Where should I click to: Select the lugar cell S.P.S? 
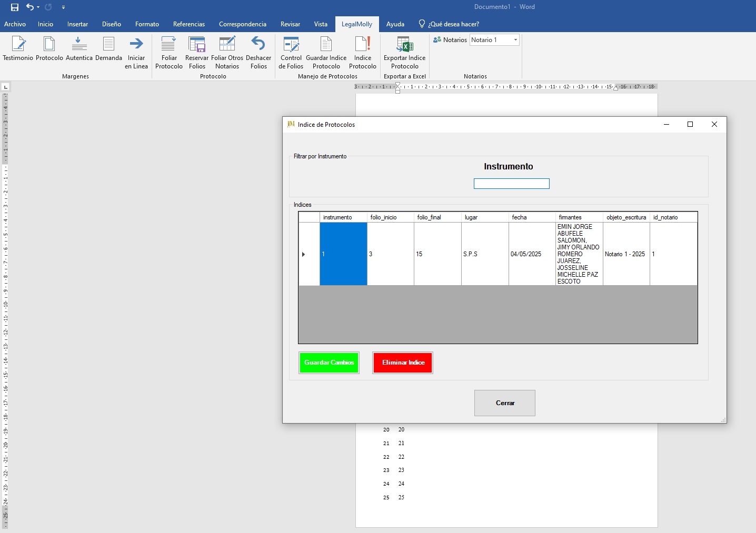485,254
